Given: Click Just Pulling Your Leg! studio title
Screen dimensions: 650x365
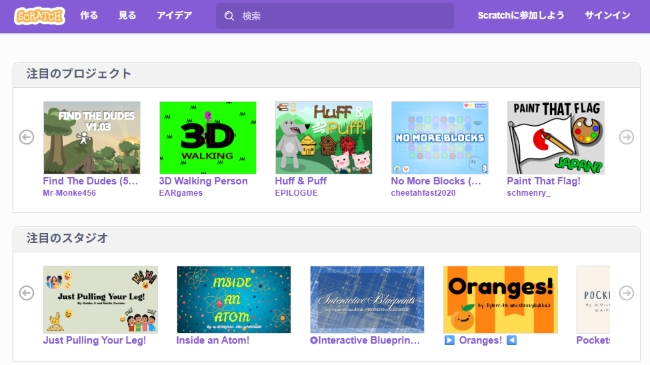Looking at the screenshot, I should [95, 341].
